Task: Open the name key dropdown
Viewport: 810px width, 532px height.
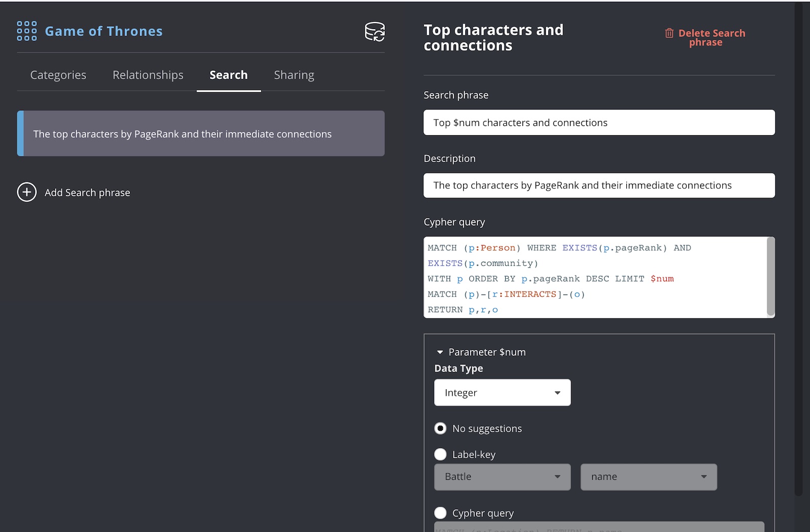Action: click(x=649, y=477)
